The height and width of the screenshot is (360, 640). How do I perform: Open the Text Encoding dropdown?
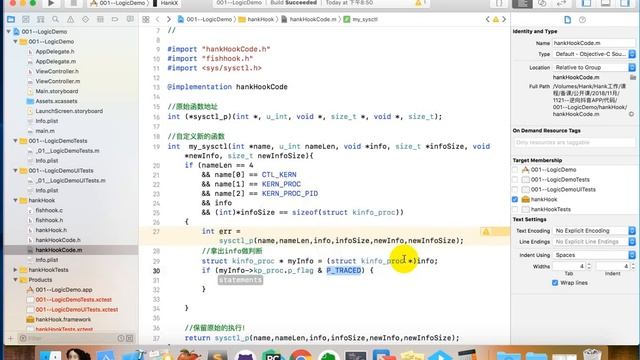click(594, 231)
